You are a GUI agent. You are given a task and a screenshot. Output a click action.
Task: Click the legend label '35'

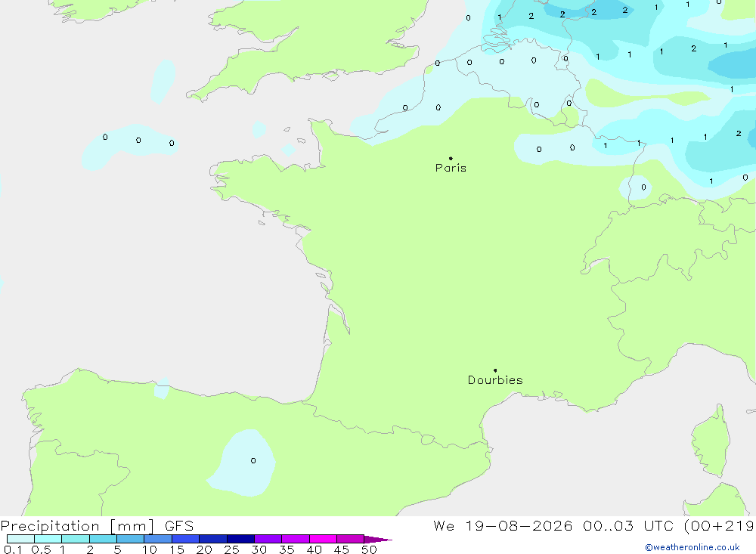click(287, 549)
